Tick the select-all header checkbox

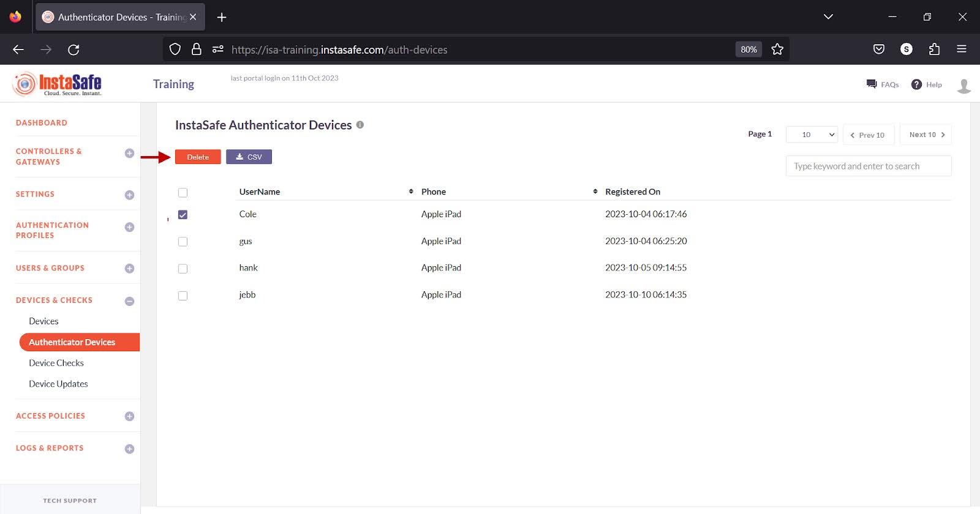183,193
